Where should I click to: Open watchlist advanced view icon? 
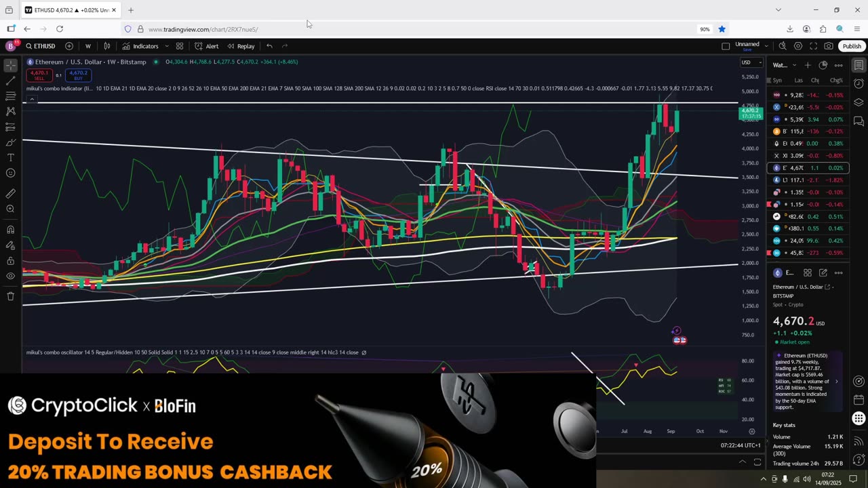pos(823,65)
